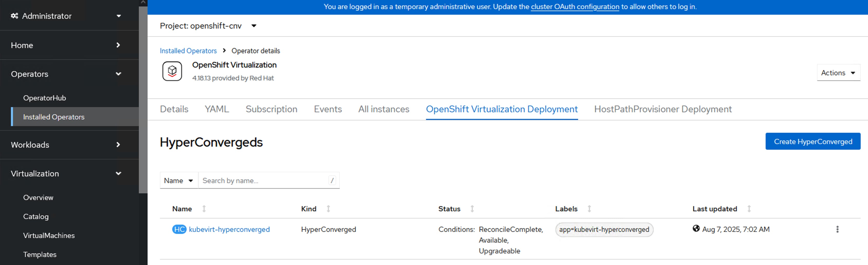This screenshot has height=265, width=868.
Task: Sort table by Labels column
Action: [589, 209]
